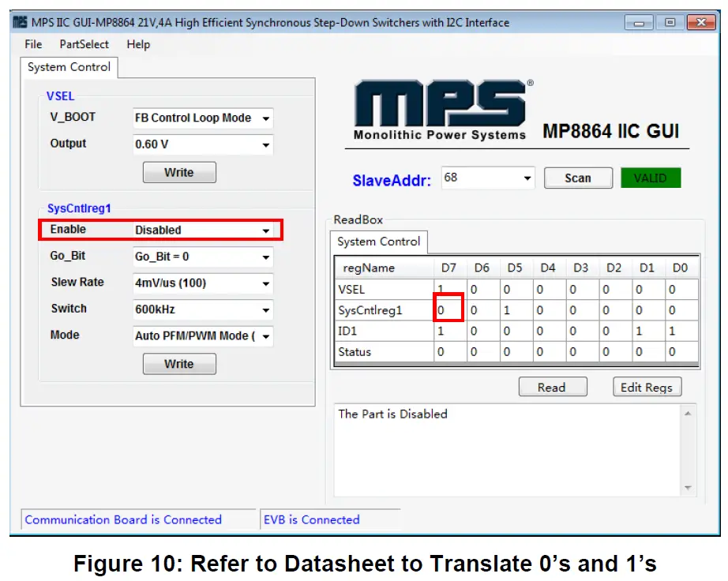Click the message box scroll up arrow
The height and width of the screenshot is (581, 728).
point(688,414)
